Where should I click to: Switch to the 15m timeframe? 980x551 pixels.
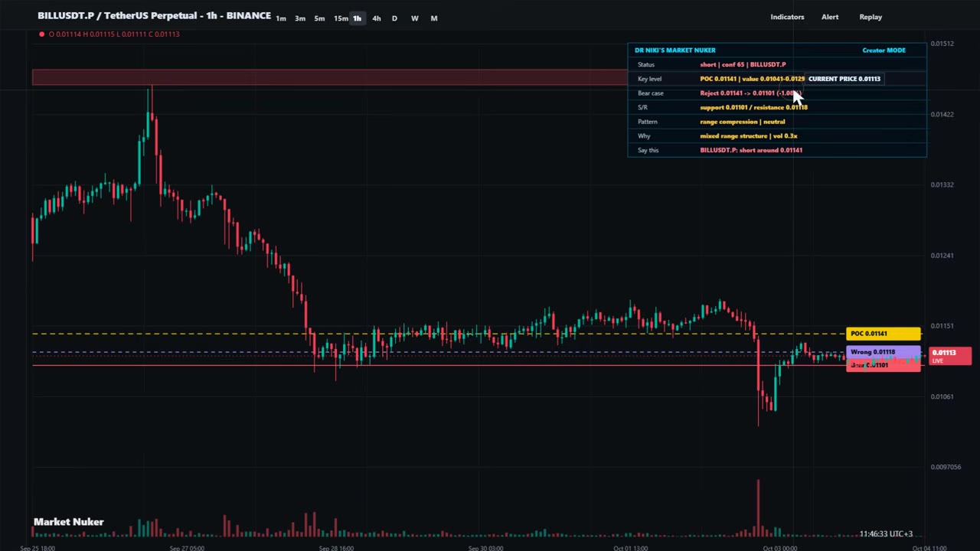(341, 18)
